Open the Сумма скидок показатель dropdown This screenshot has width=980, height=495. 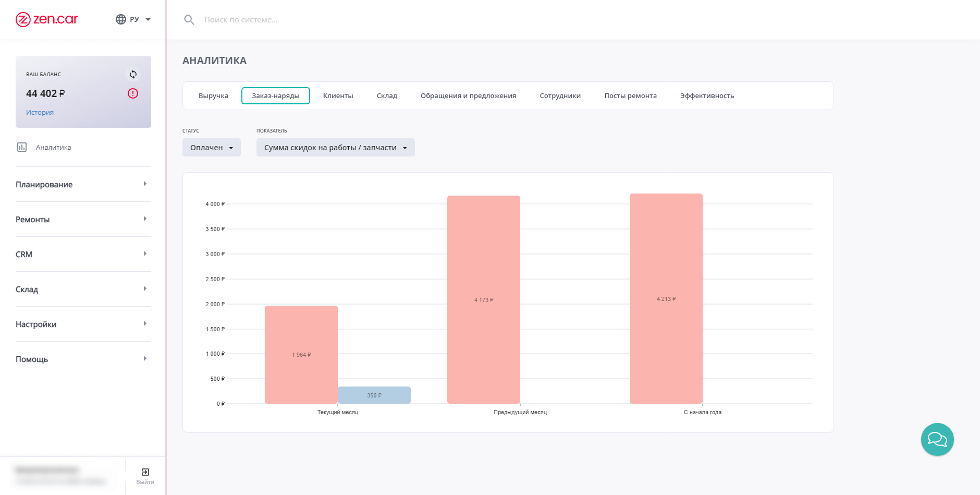[x=335, y=148]
